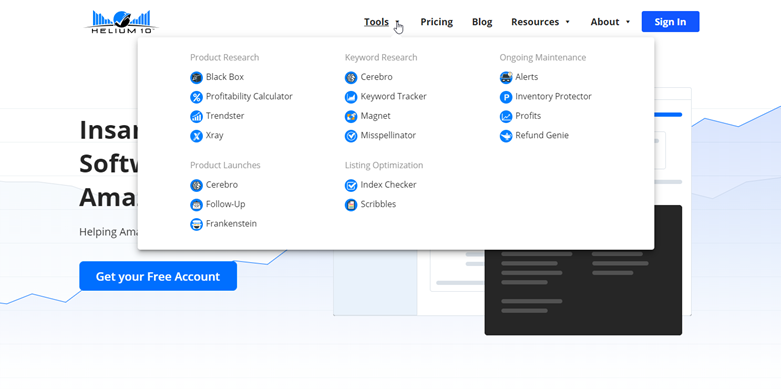The width and height of the screenshot is (781, 389).
Task: Open the Frankenstein tool link
Action: 232,223
